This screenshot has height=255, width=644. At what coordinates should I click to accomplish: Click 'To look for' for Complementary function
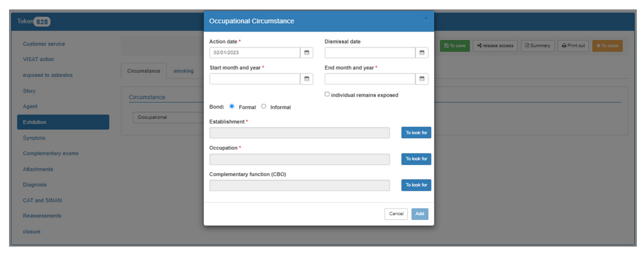[x=416, y=185]
